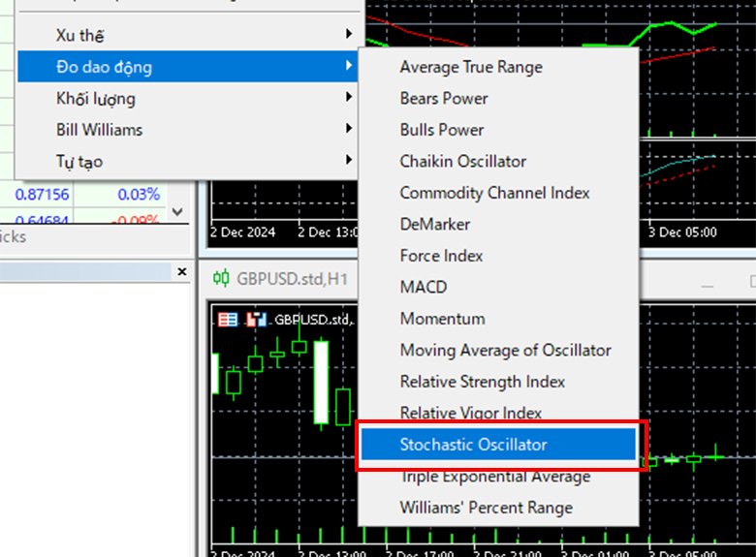Expand arrow next to Xu thế
The image size is (756, 557).
tap(349, 34)
